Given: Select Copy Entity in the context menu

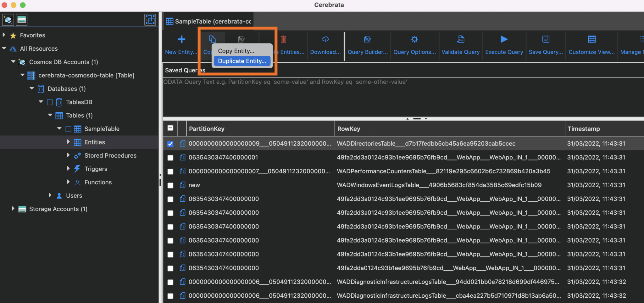Looking at the screenshot, I should point(236,51).
